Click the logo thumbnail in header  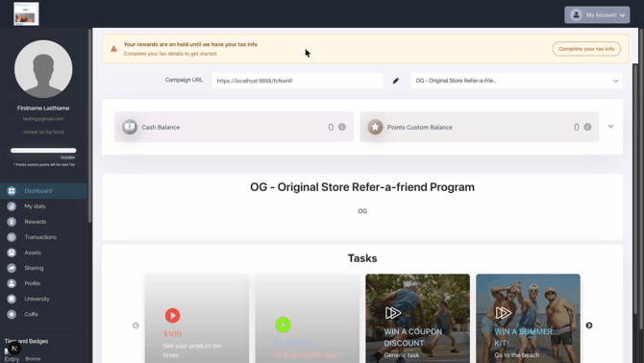coord(26,13)
